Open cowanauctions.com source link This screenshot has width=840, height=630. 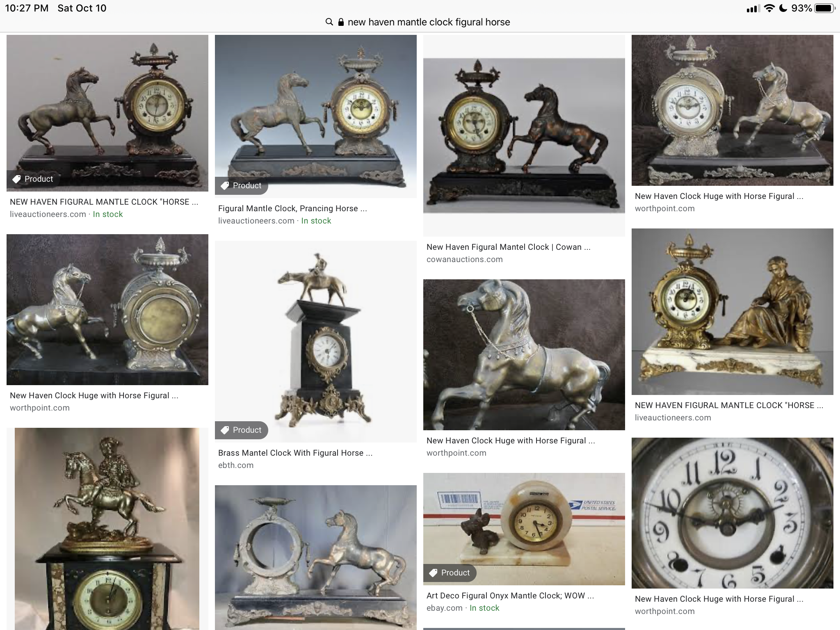coord(464,259)
